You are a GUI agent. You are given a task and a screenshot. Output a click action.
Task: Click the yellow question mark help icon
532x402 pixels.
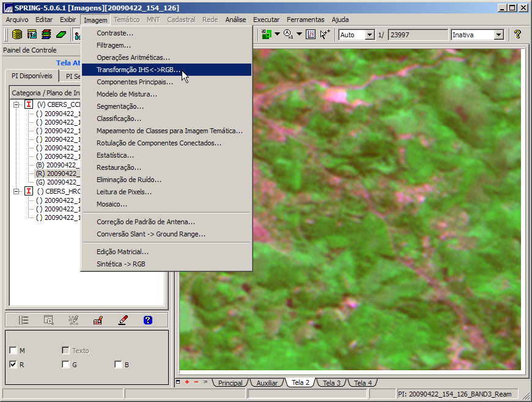click(517, 35)
